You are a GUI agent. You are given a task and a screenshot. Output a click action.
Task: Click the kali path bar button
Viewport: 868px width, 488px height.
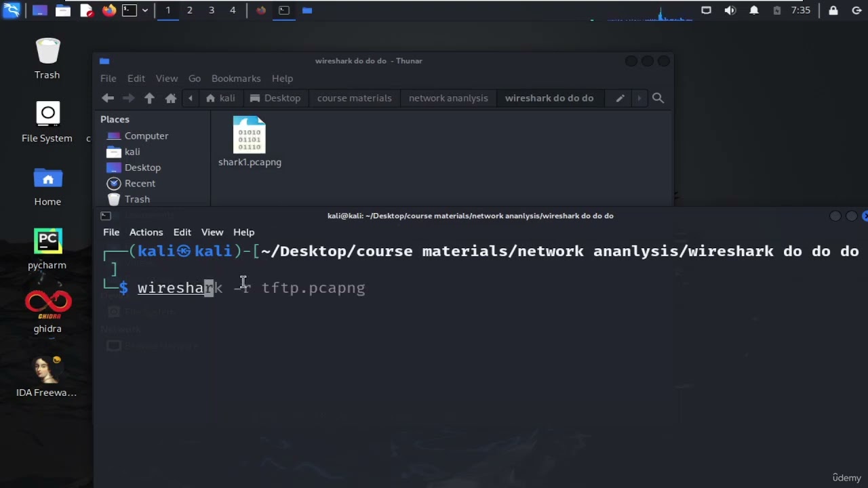click(x=220, y=98)
